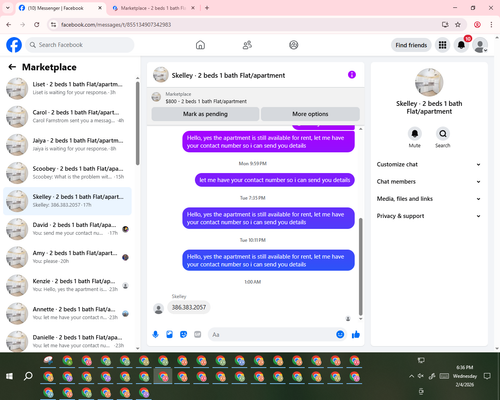Open the account profile menu
The width and height of the screenshot is (500, 400).
480,45
